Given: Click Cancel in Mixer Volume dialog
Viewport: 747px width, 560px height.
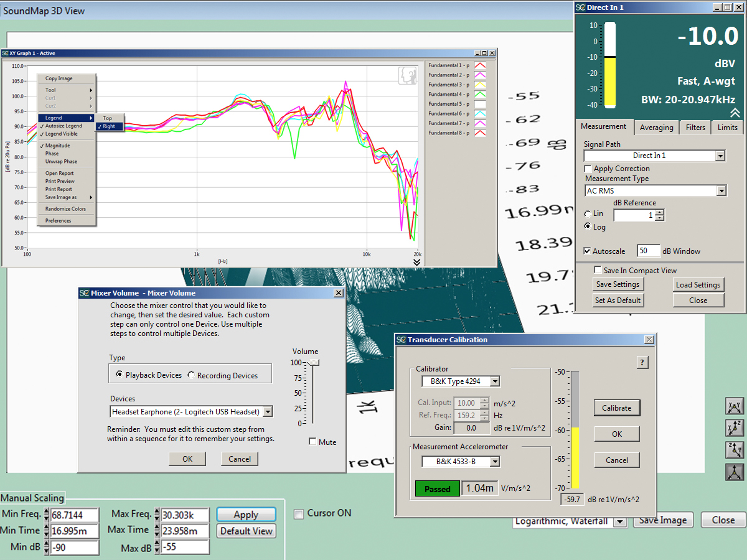Looking at the screenshot, I should tap(240, 459).
